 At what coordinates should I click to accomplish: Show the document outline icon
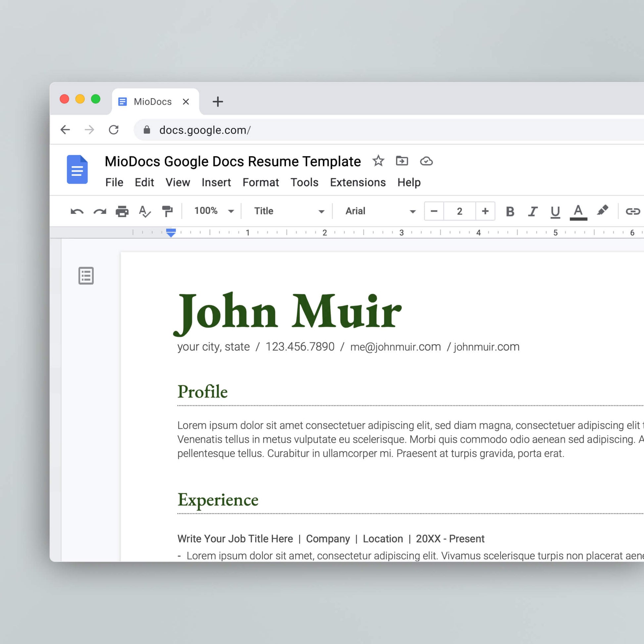(86, 276)
